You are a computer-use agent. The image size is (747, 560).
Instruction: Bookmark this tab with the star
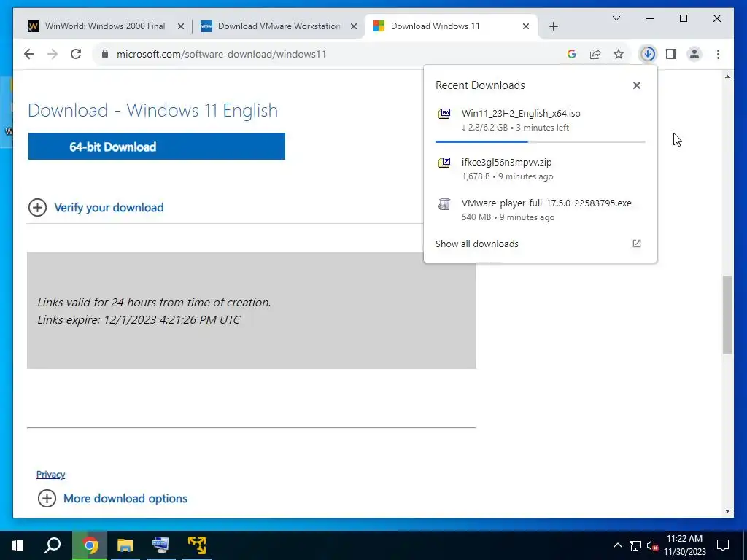pos(619,54)
